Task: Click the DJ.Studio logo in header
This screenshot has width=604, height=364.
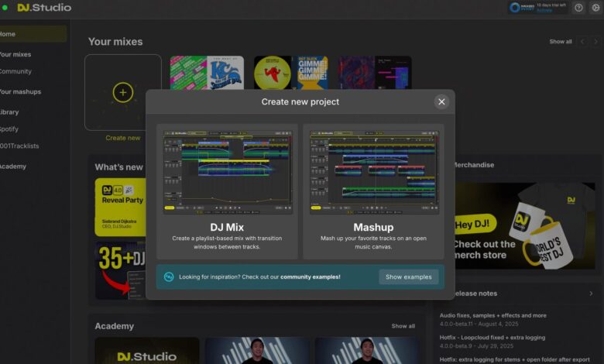Action: tap(44, 7)
